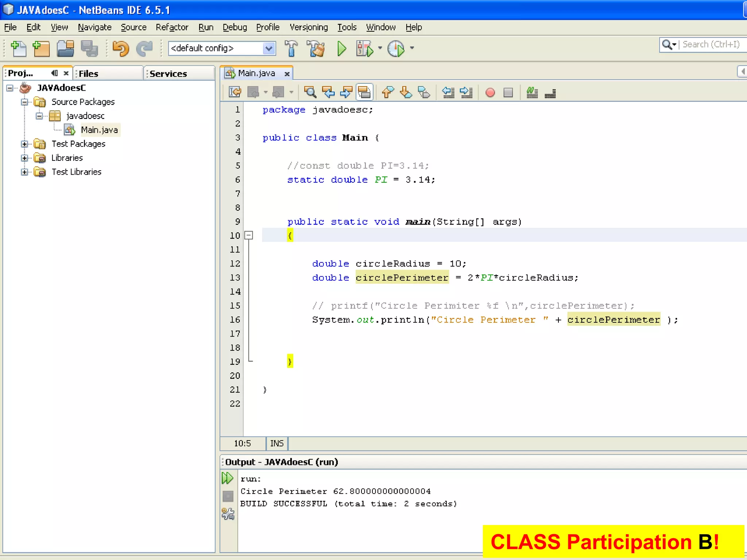Switch to the Files tab

[x=108, y=73]
